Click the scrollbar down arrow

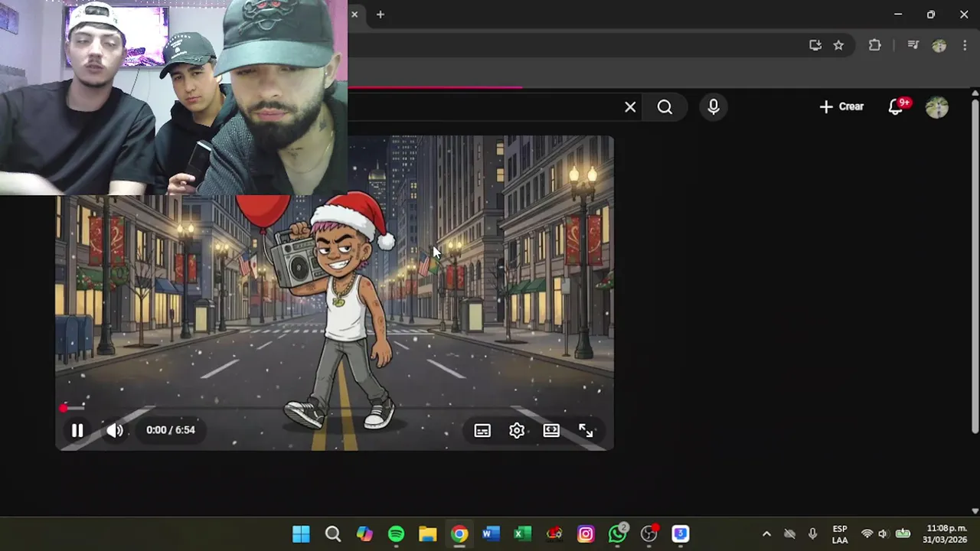[975, 510]
